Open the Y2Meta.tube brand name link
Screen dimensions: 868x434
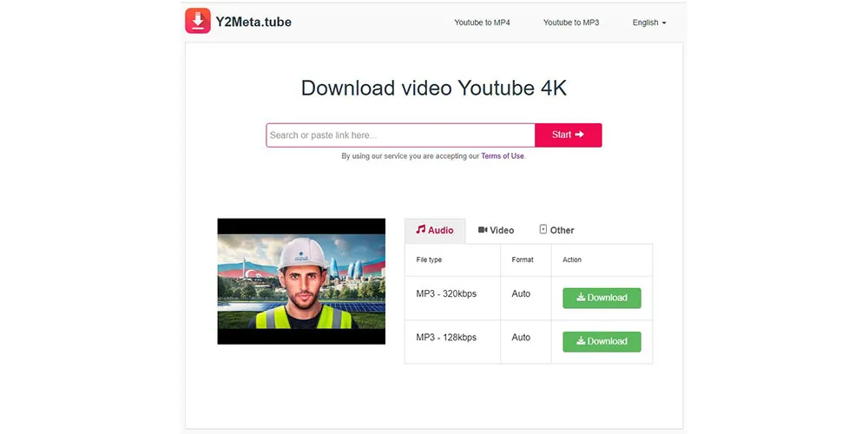253,22
